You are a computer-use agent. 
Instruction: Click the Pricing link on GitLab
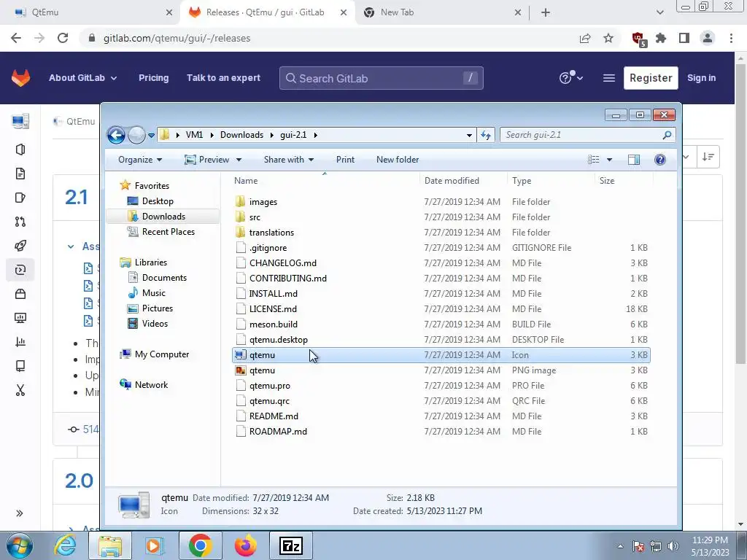(x=153, y=77)
